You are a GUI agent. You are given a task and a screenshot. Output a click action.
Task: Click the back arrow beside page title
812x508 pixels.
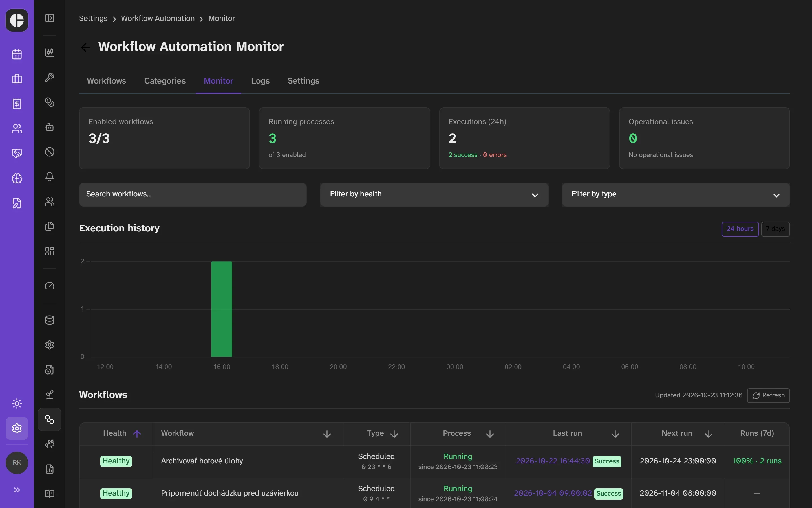pos(85,47)
